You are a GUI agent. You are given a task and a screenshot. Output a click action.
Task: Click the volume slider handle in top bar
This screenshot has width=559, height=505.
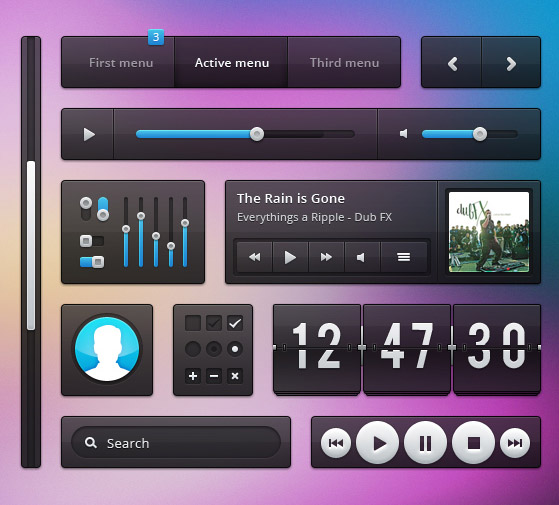click(480, 134)
